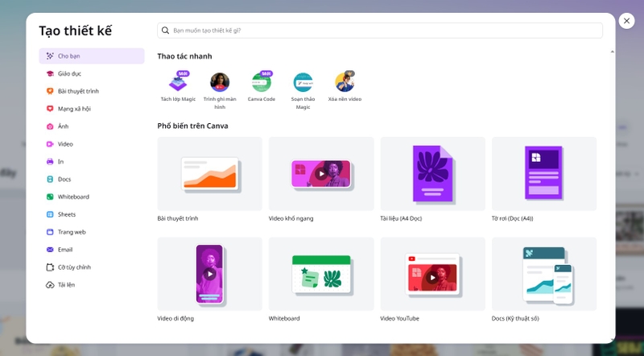644x356 pixels.
Task: Create a Tờ rơi (Dọc (A4)) design
Action: 544,174
